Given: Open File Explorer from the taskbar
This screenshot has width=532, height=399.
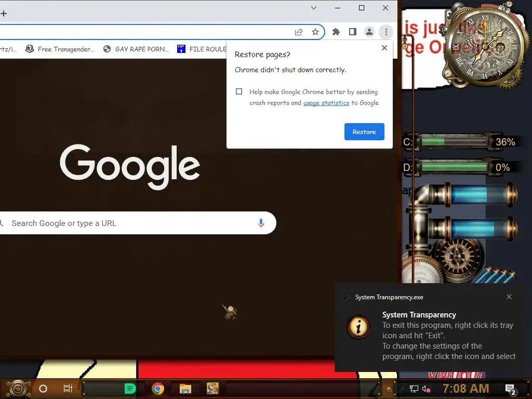Looking at the screenshot, I should click(x=185, y=389).
